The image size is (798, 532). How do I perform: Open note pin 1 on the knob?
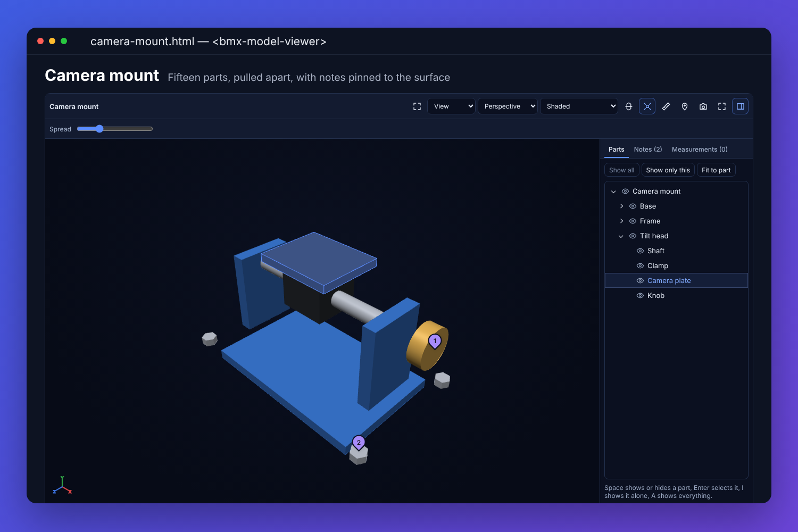click(x=435, y=342)
